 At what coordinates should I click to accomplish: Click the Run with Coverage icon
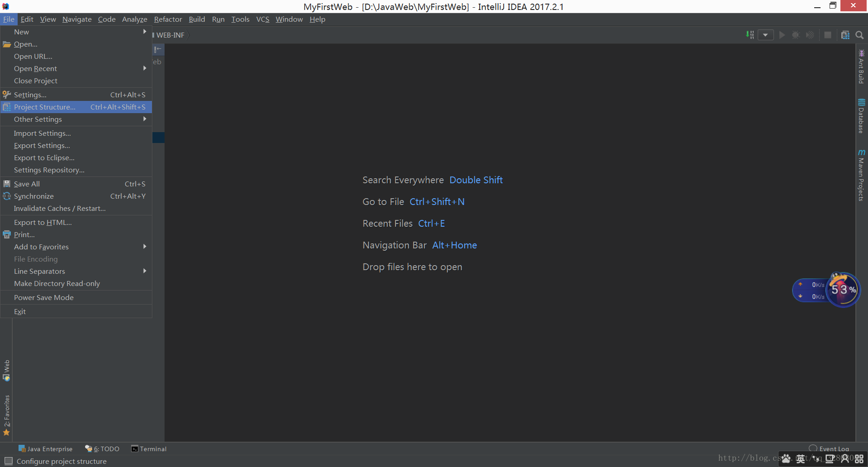[810, 35]
